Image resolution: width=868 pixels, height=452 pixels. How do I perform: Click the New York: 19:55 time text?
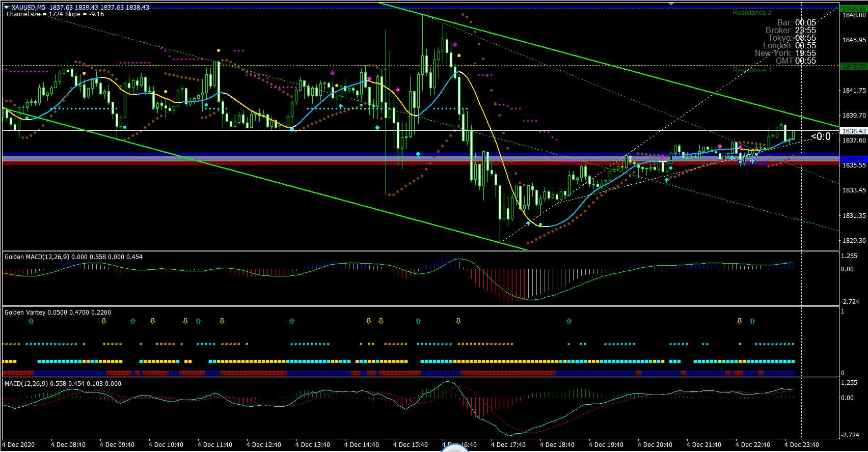[785, 53]
